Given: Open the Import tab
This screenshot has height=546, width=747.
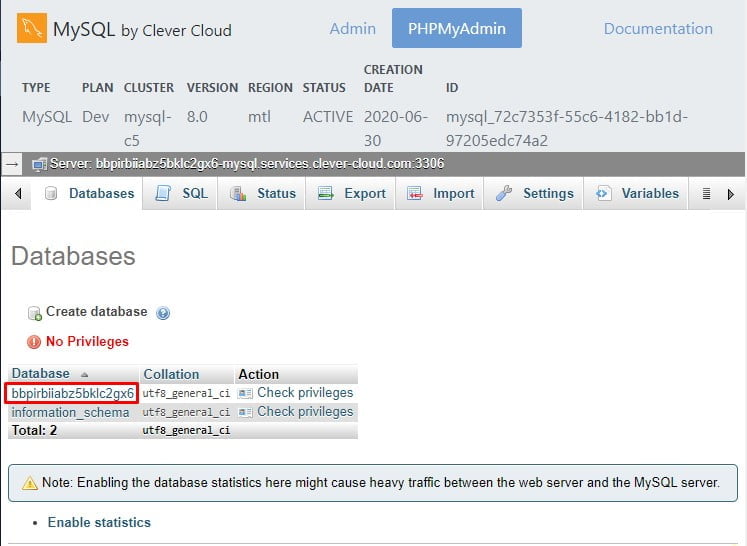Looking at the screenshot, I should (x=441, y=194).
